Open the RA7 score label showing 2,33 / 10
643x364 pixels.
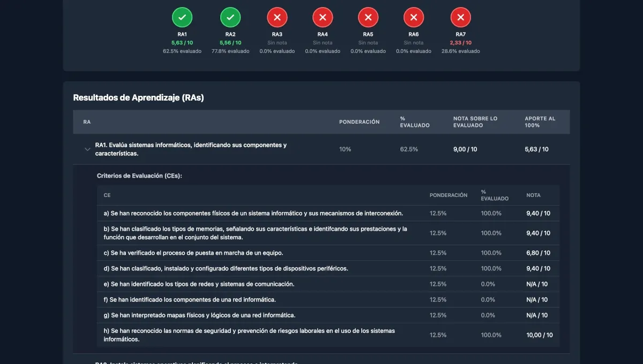(460, 42)
